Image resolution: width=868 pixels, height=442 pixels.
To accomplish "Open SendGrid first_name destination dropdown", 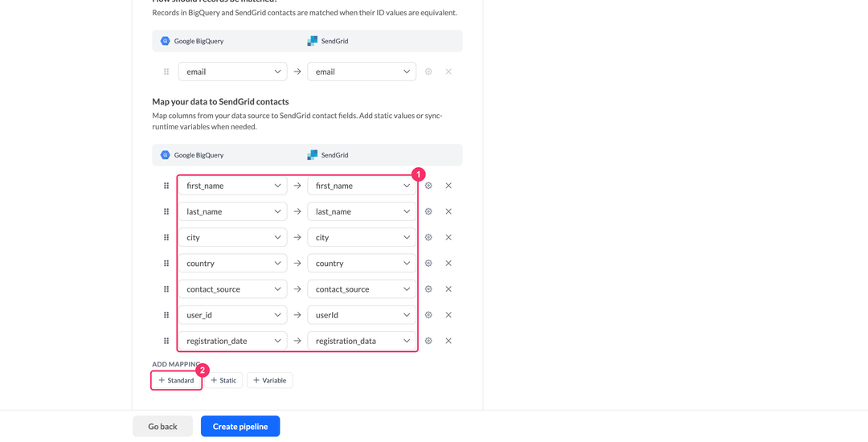I will coord(362,186).
